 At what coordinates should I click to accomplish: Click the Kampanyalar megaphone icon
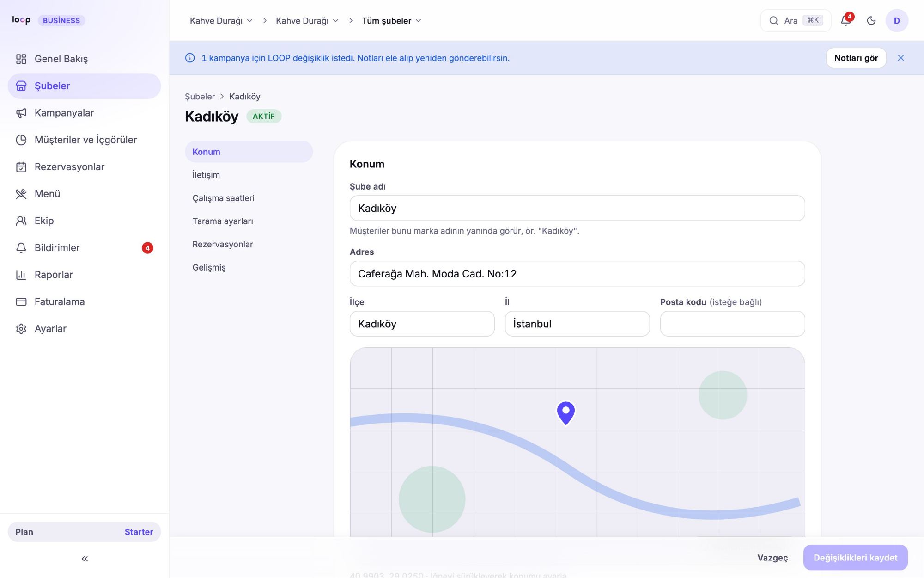point(21,113)
